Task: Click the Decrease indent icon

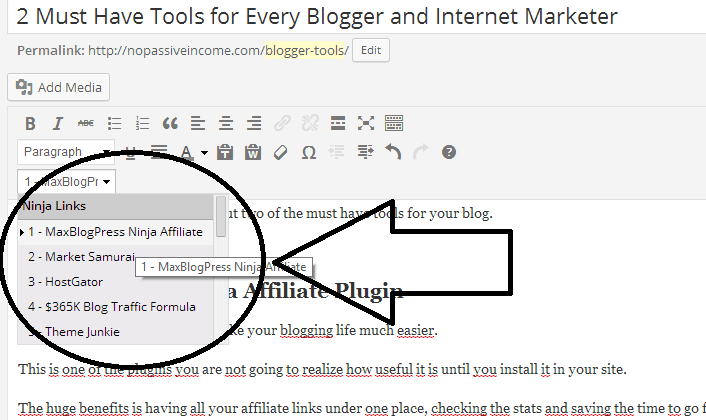Action: [x=337, y=152]
